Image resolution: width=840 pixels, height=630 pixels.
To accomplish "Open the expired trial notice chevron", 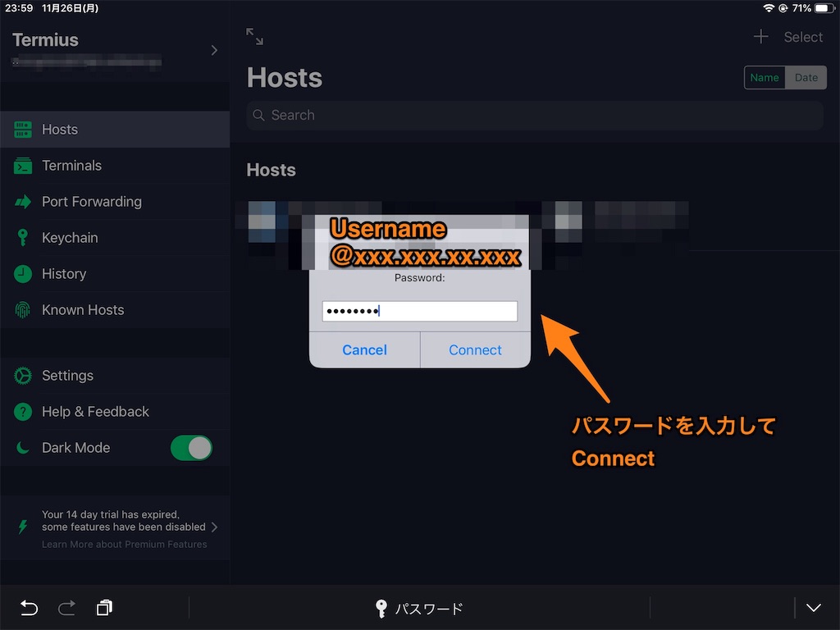I will pos(214,527).
